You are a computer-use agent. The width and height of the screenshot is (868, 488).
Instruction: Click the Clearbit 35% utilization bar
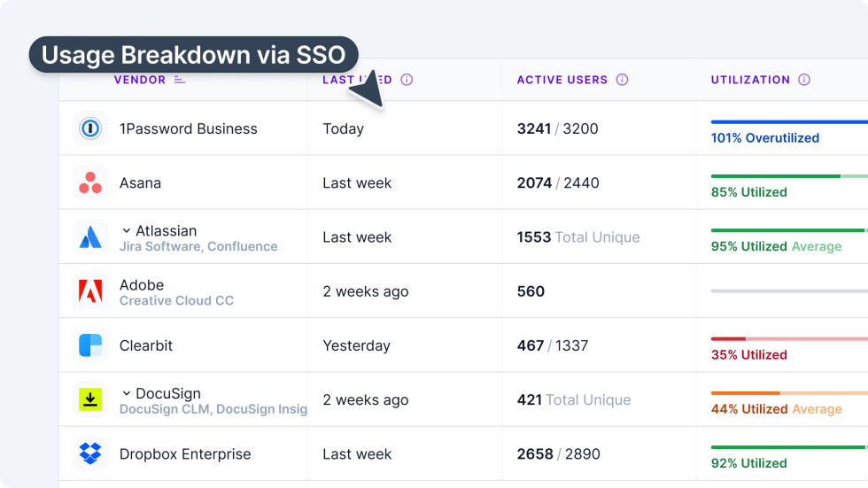coord(788,338)
